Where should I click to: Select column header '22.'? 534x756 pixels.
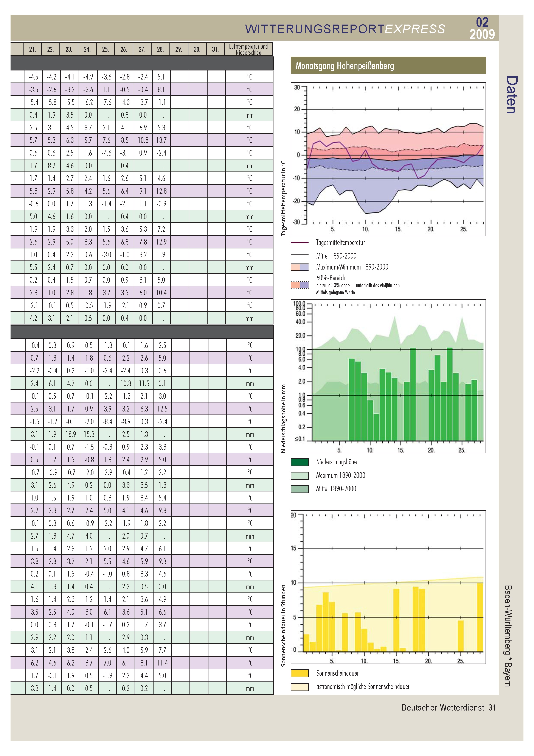[x=51, y=49]
